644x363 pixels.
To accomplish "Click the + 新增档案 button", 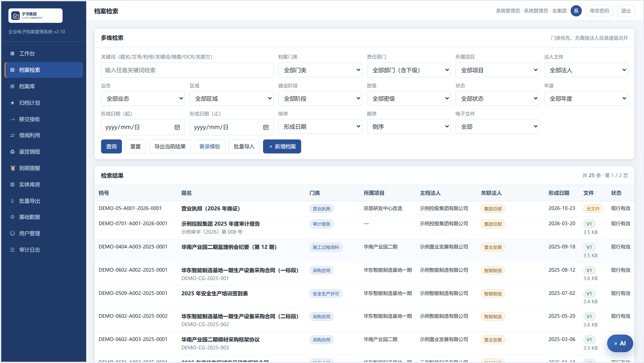I will pos(282,146).
